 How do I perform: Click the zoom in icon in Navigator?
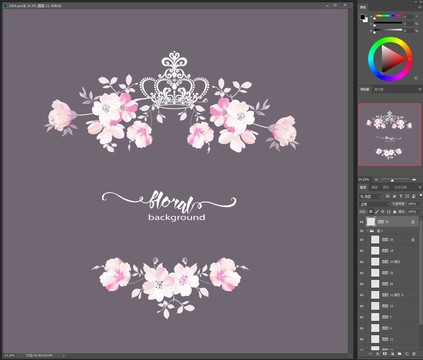point(414,180)
